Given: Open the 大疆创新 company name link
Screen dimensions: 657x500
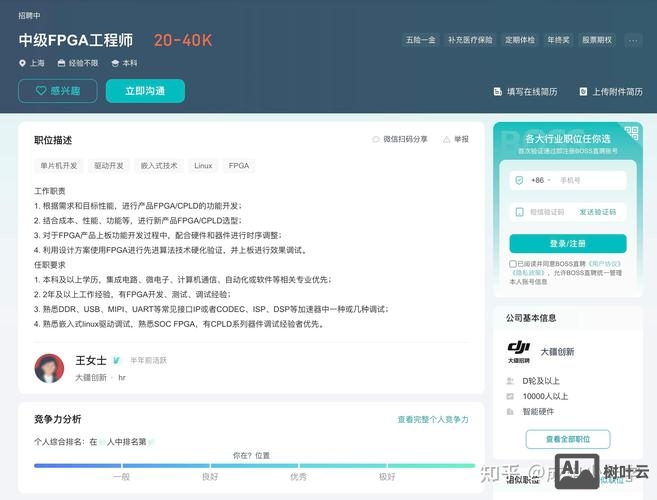Looking at the screenshot, I should (x=557, y=352).
